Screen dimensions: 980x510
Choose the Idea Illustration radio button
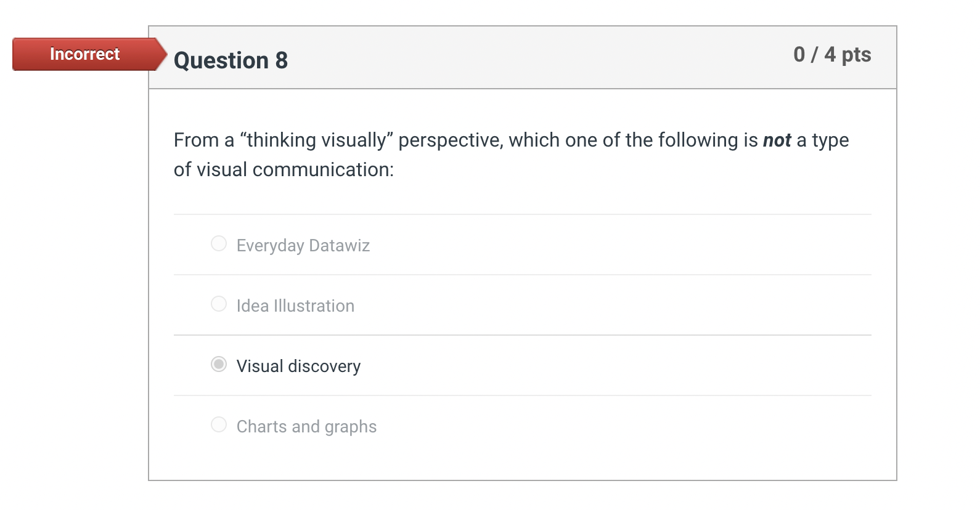(219, 304)
